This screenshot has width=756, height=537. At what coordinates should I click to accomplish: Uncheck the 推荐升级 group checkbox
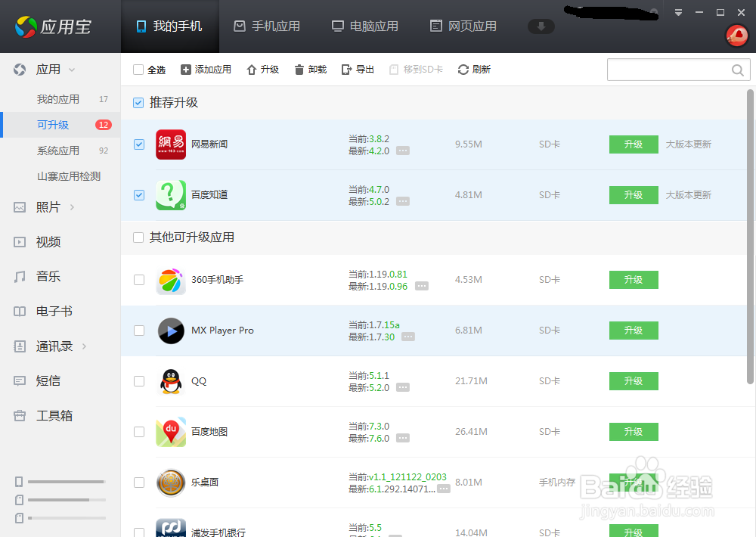point(138,103)
